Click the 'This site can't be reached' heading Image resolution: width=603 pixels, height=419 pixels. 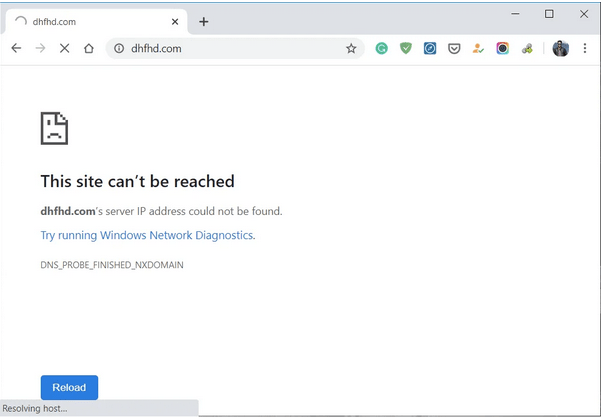137,181
